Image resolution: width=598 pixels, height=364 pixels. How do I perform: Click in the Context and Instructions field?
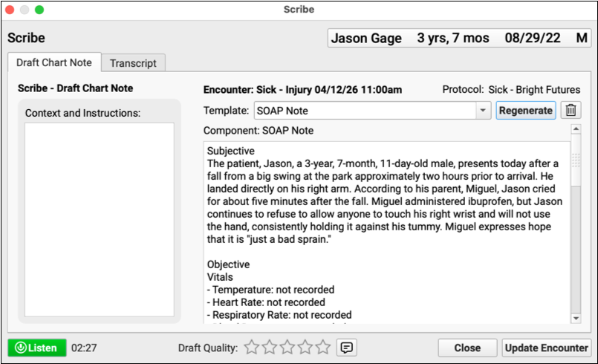coord(100,219)
